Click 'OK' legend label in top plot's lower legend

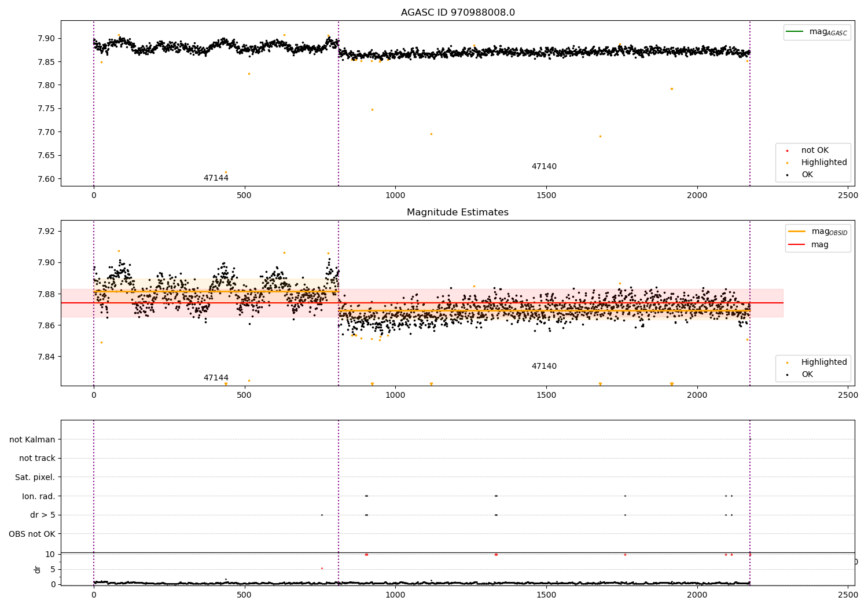807,175
